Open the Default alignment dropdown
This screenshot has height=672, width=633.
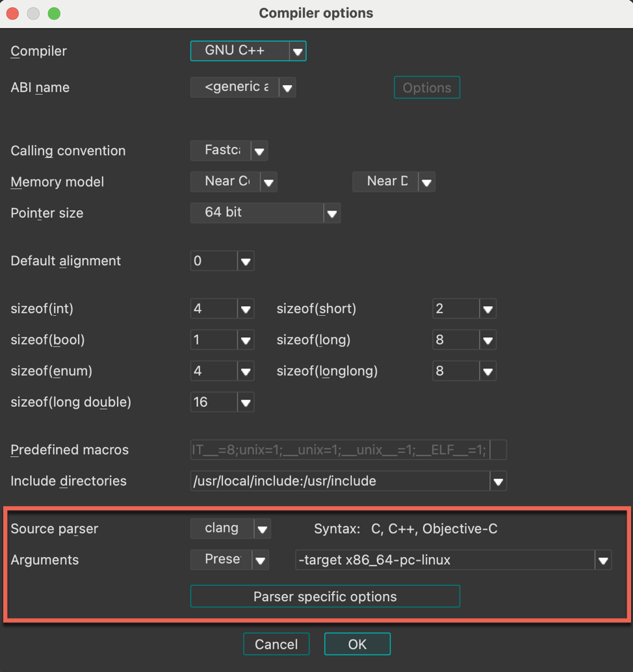pos(245,261)
